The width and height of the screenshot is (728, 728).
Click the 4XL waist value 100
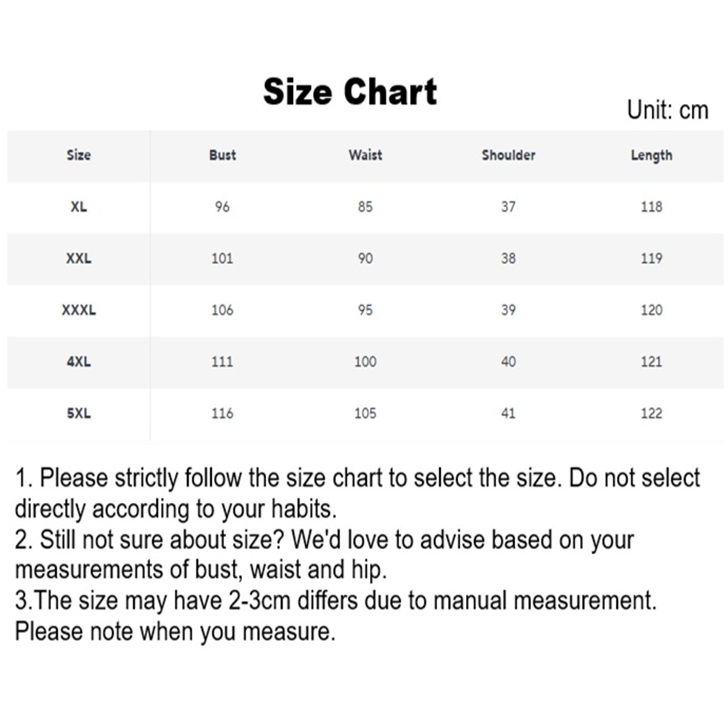[x=365, y=362]
